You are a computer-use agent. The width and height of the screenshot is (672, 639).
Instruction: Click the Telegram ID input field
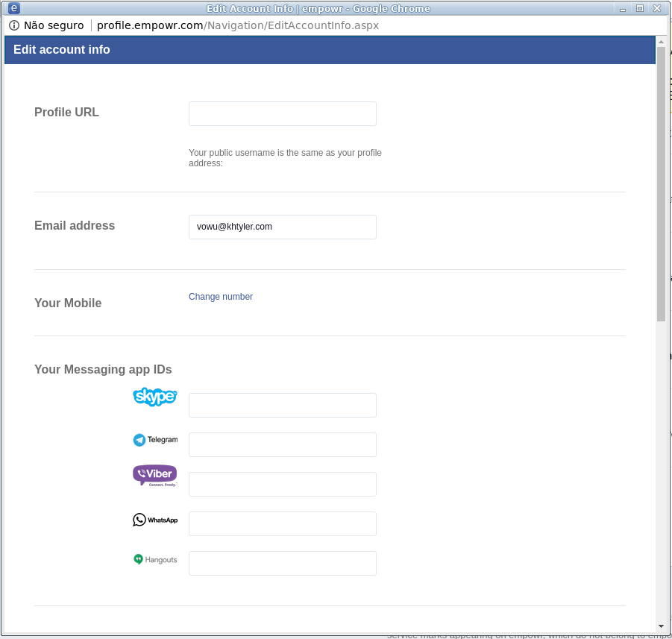point(283,444)
